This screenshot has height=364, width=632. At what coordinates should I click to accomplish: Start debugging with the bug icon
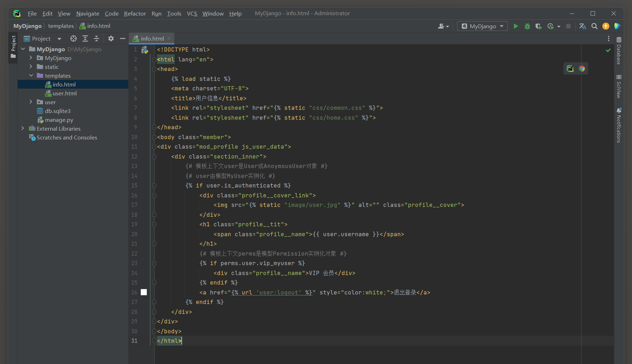[527, 26]
